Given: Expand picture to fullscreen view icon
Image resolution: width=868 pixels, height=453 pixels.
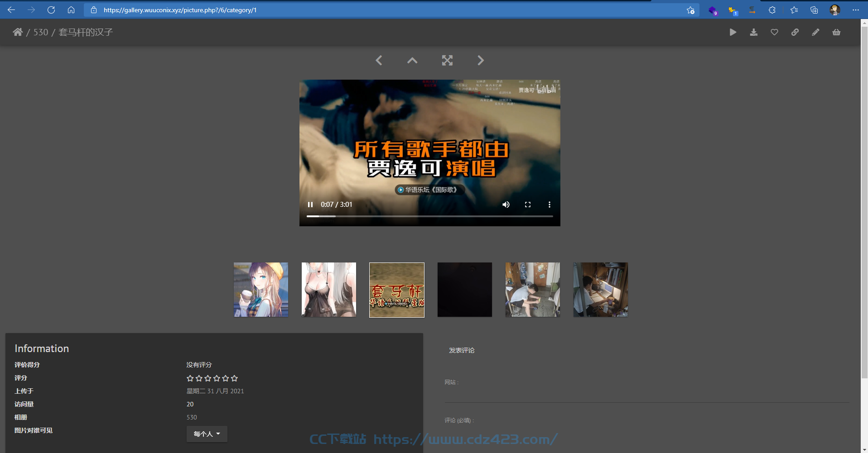Looking at the screenshot, I should coord(447,60).
